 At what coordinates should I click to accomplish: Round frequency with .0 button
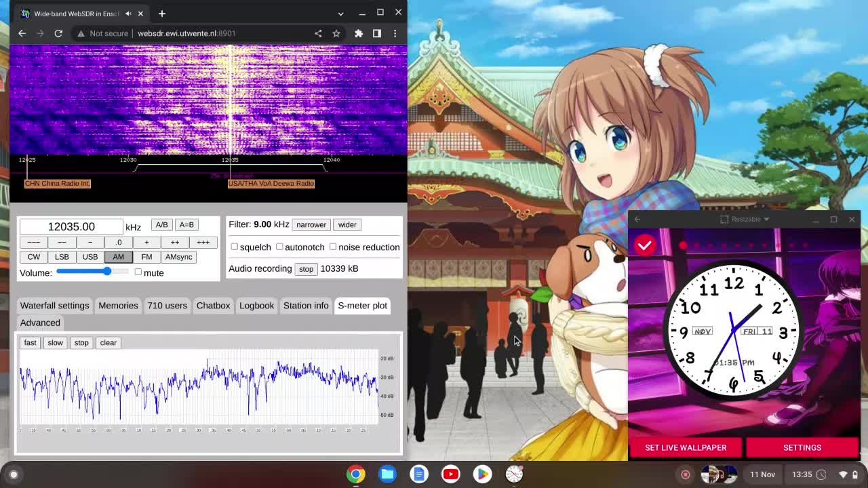click(119, 242)
